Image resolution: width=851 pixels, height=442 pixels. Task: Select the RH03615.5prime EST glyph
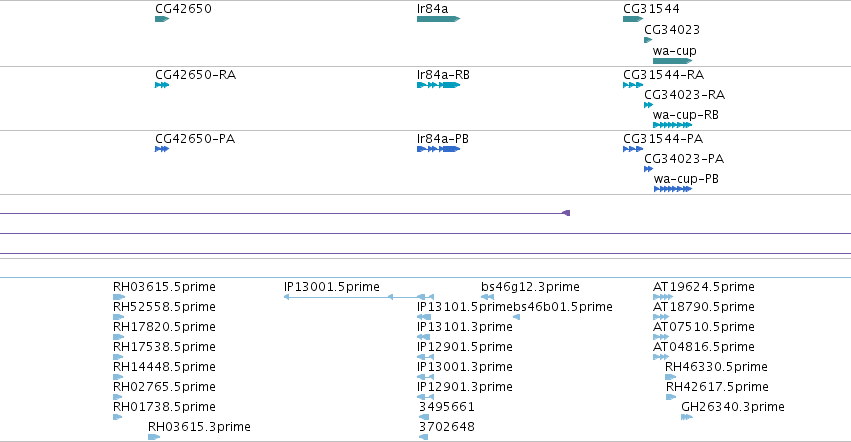pyautogui.click(x=119, y=297)
